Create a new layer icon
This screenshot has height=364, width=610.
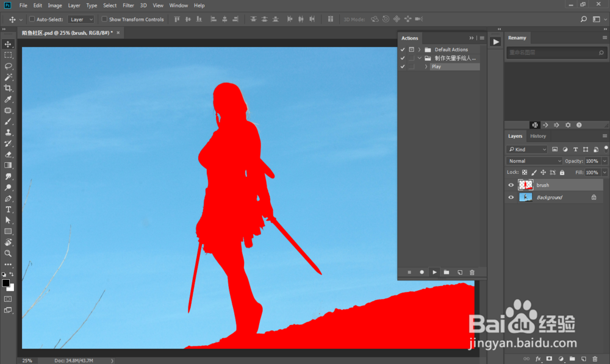point(584,359)
